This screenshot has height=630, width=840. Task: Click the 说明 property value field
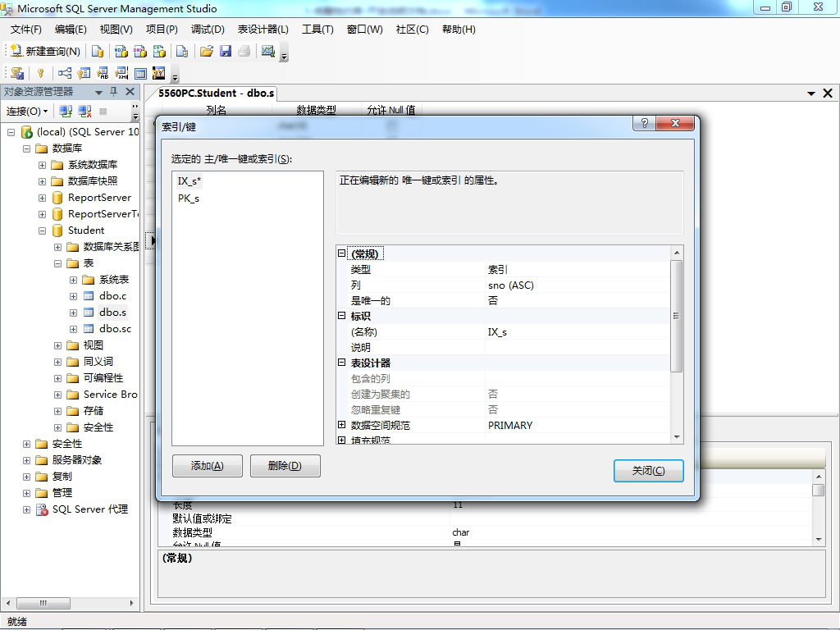577,347
